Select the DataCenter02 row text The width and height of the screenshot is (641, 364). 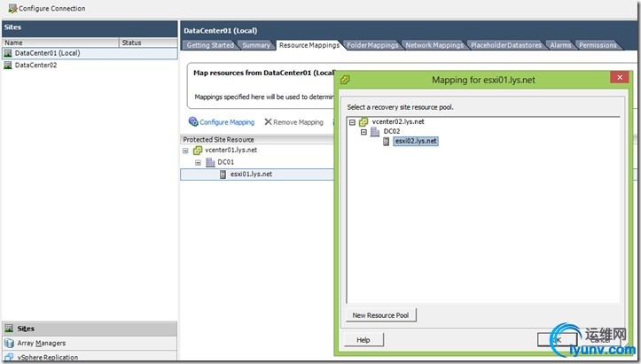(x=36, y=65)
